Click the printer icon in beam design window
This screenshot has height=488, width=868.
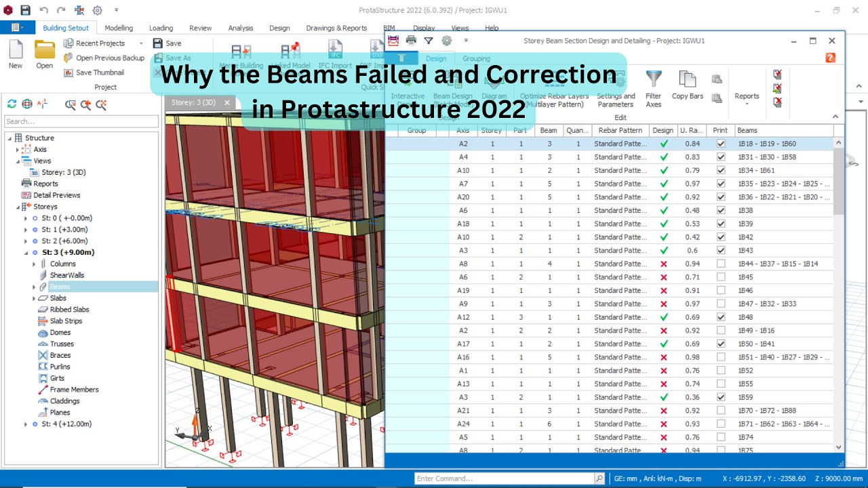pyautogui.click(x=411, y=41)
